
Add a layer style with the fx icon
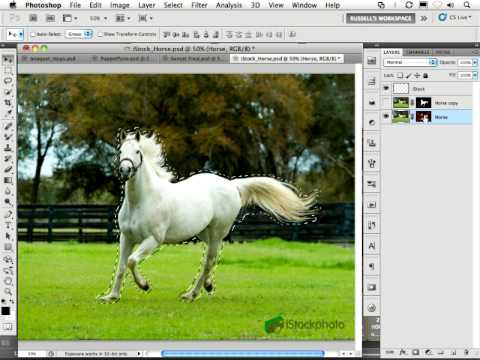click(402, 352)
